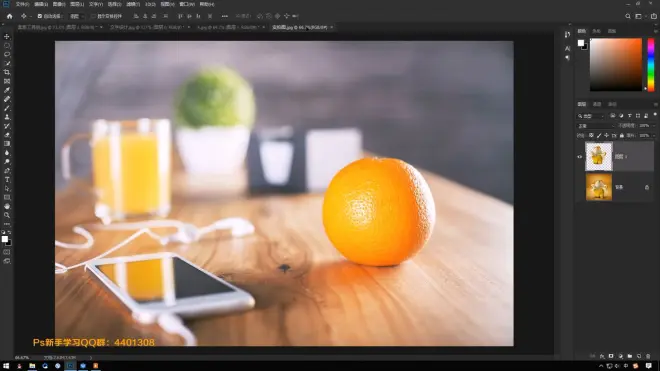660x371 pixels.
Task: Open File Explorer from the taskbar
Action: coord(32,366)
